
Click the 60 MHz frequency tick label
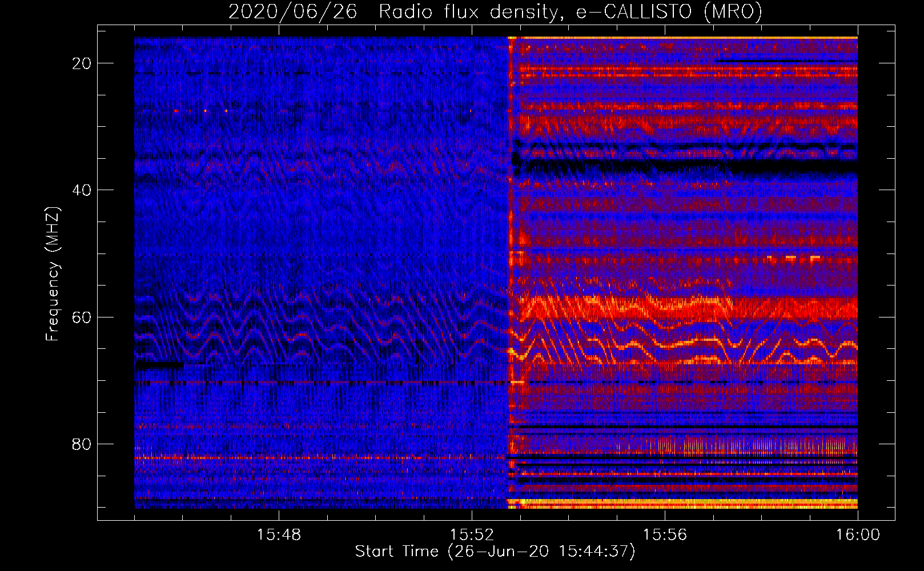click(x=82, y=317)
